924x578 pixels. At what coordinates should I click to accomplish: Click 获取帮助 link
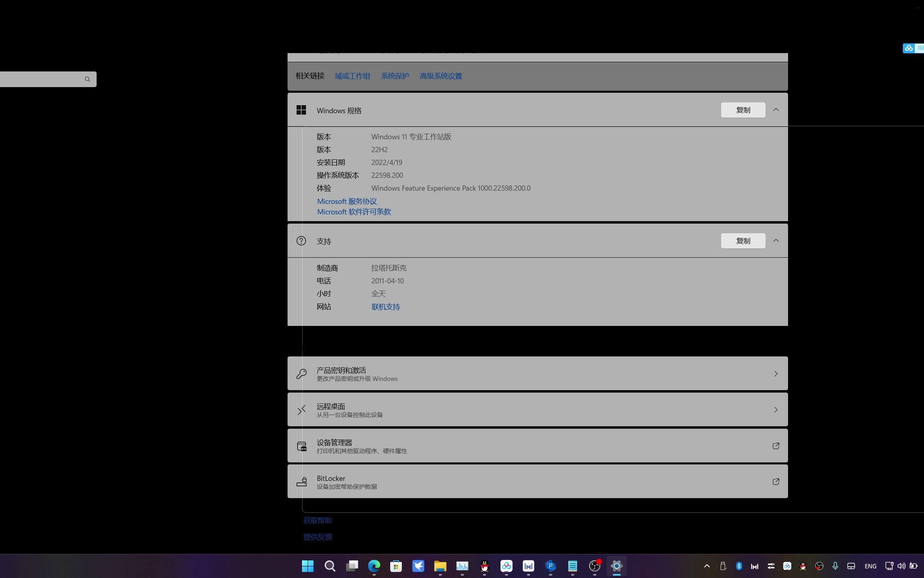coord(318,520)
